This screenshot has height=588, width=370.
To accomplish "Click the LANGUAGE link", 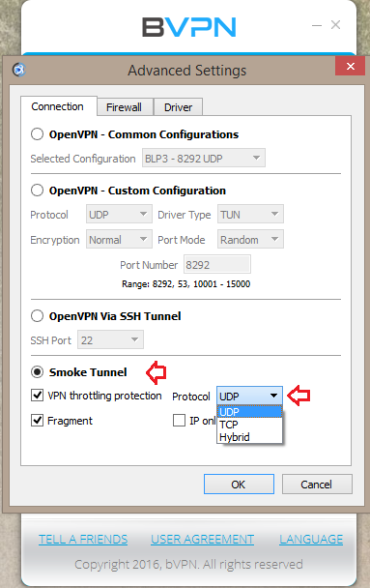I will tap(311, 540).
